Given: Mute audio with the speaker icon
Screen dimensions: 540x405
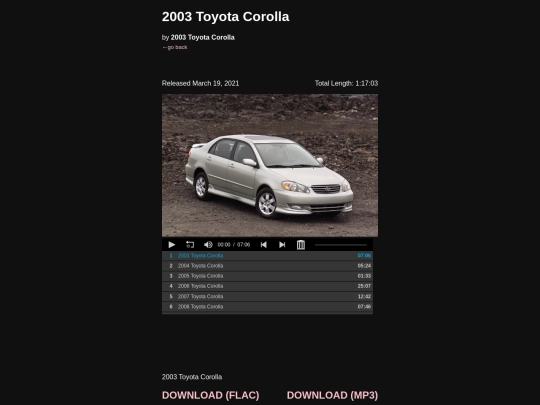Looking at the screenshot, I should click(208, 245).
